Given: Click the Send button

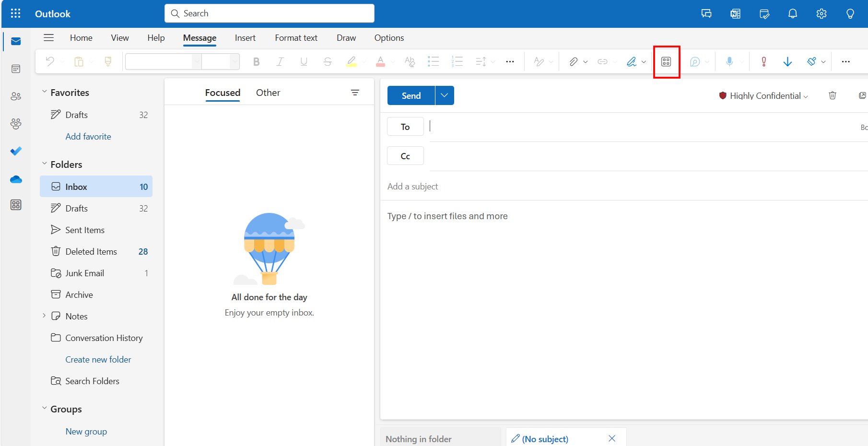Looking at the screenshot, I should pos(411,95).
